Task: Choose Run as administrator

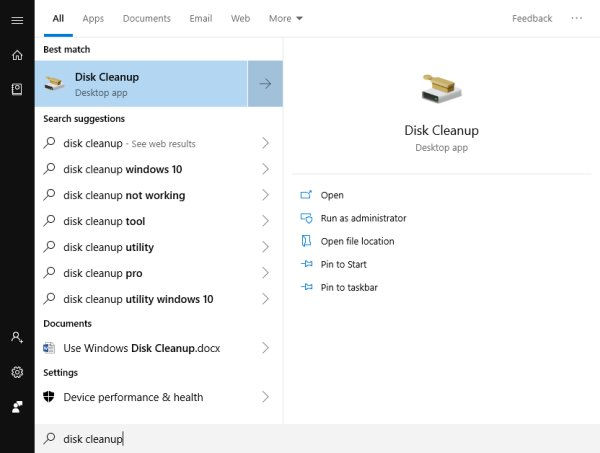Action: (x=363, y=218)
